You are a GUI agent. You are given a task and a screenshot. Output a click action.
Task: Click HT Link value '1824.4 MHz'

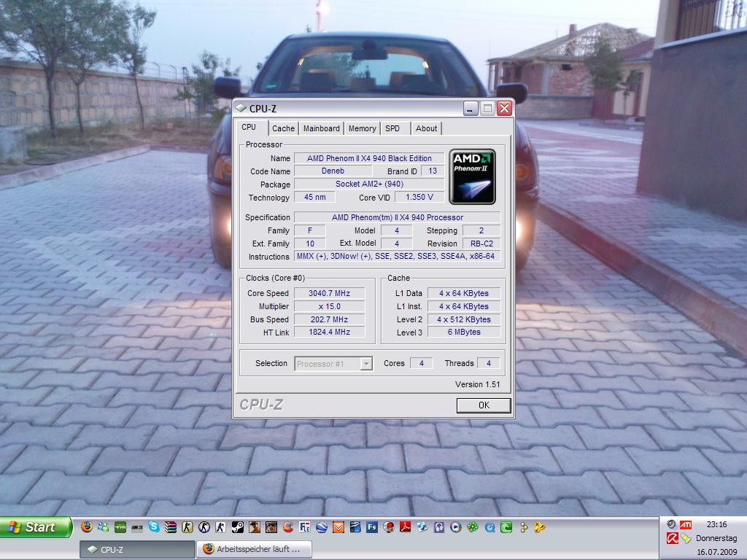tap(329, 332)
